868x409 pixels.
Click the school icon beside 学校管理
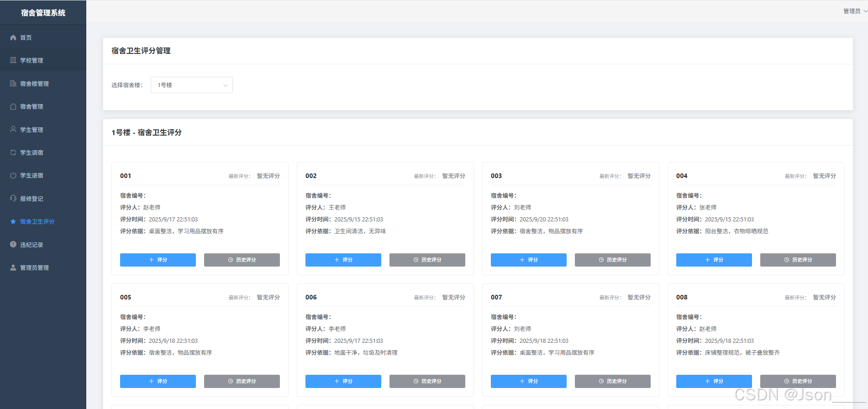(x=13, y=60)
